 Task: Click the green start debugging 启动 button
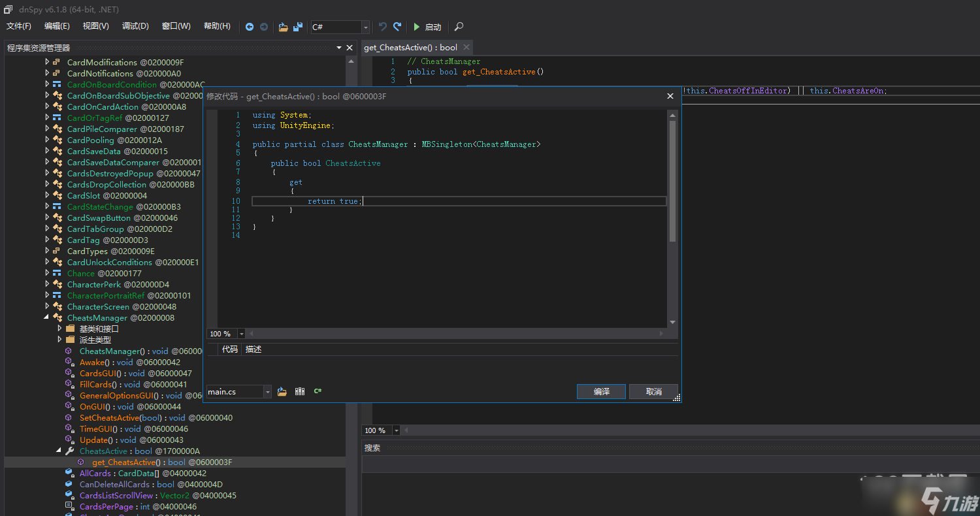[x=427, y=27]
